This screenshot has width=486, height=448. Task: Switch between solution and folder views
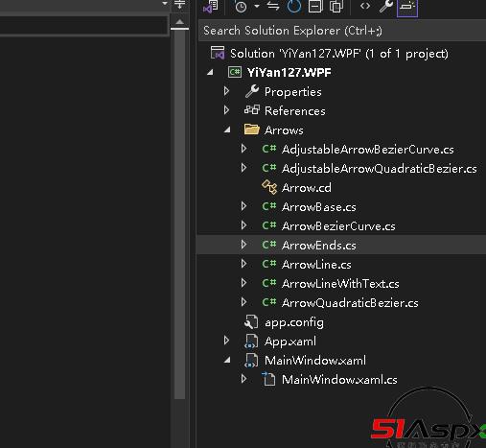(211, 7)
